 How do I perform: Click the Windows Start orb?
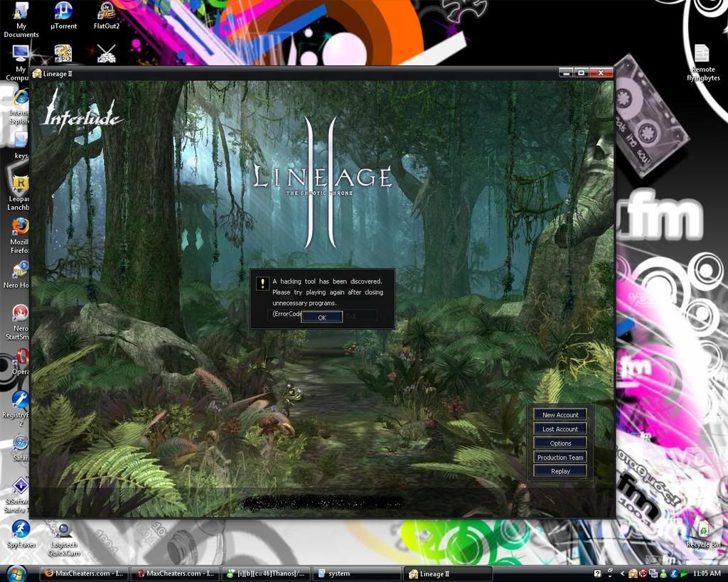16,573
